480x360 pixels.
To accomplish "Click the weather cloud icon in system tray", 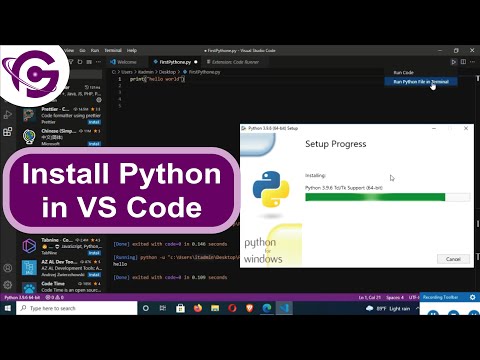I will click(x=369, y=309).
